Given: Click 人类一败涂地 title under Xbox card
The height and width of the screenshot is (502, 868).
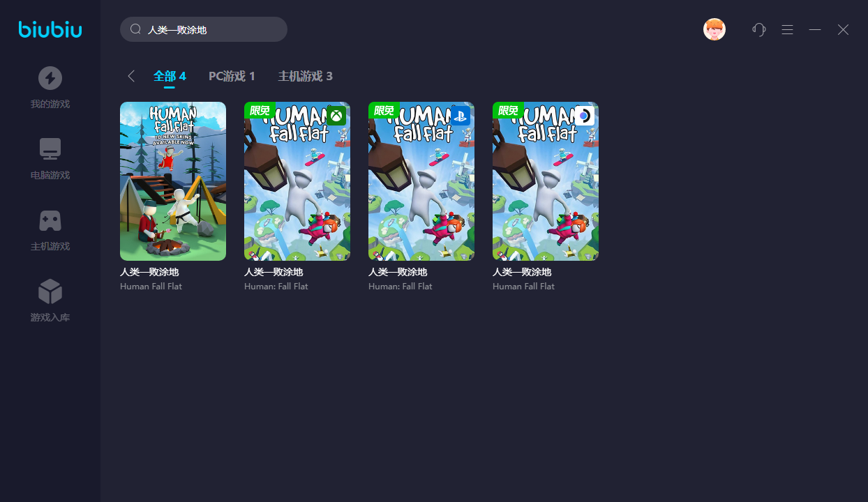Looking at the screenshot, I should coord(274,273).
